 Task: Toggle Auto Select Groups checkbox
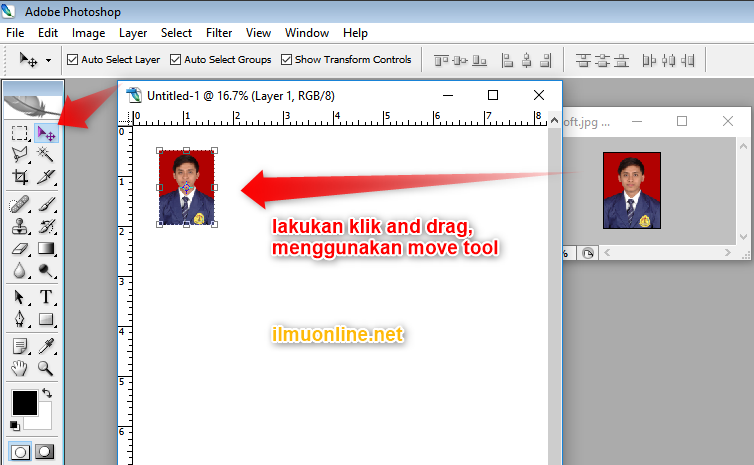coord(176,60)
